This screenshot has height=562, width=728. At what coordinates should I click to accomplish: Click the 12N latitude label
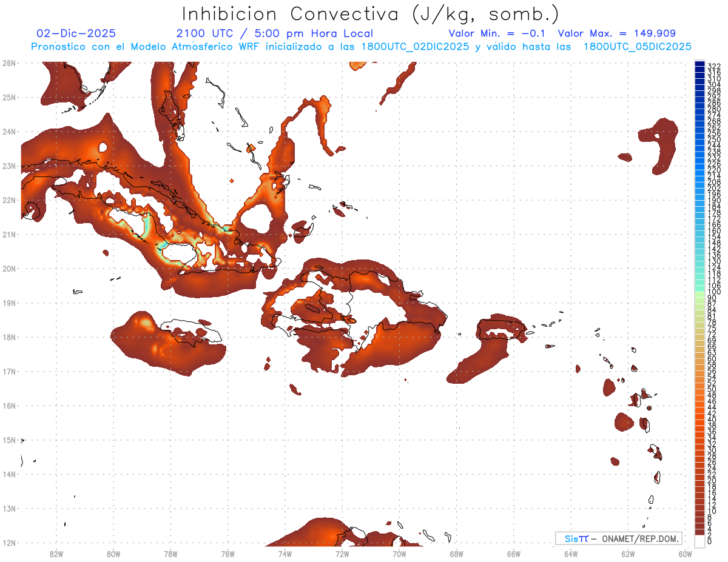coord(8,543)
